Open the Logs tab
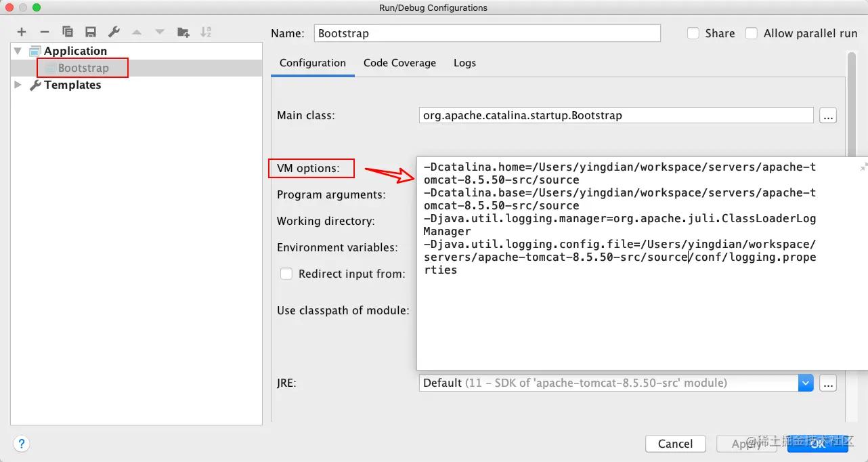 pyautogui.click(x=464, y=62)
